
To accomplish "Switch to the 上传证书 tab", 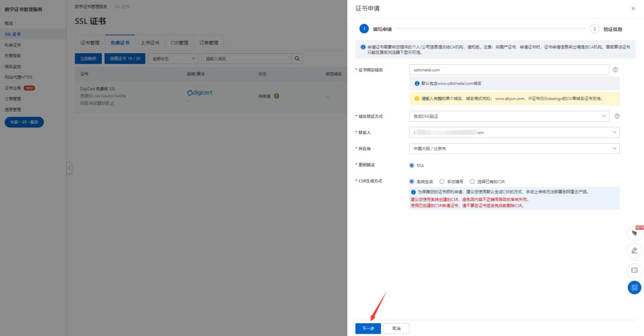I will [x=150, y=42].
